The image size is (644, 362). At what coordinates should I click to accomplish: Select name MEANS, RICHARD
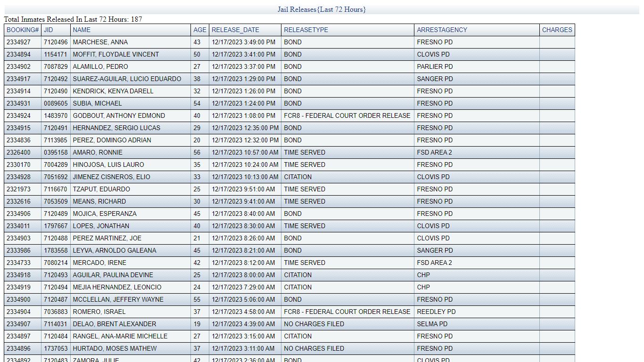pyautogui.click(x=99, y=201)
